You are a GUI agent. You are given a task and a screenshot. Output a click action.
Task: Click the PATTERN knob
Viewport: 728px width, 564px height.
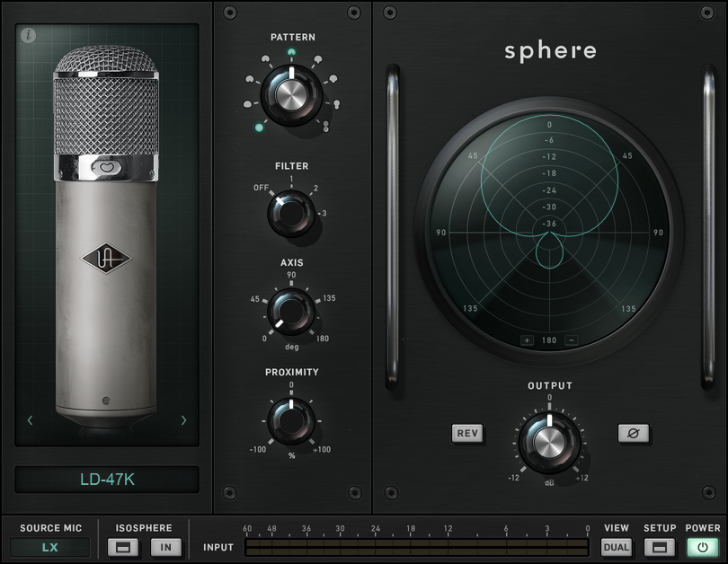[291, 95]
